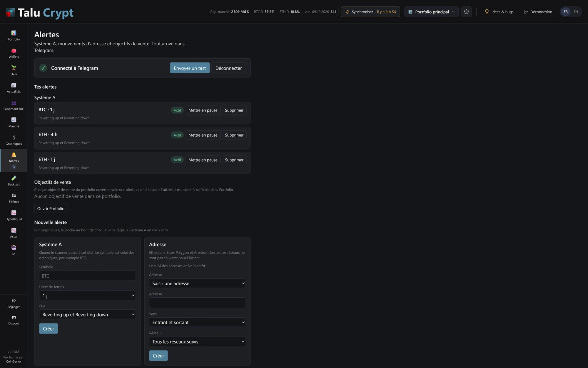Delete the ETH · 1 j alert
The width and height of the screenshot is (588, 368).
(x=234, y=160)
